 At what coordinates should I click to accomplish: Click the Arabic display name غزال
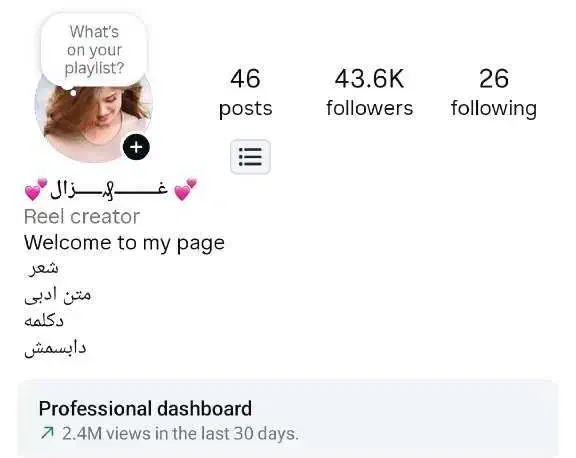(x=109, y=190)
